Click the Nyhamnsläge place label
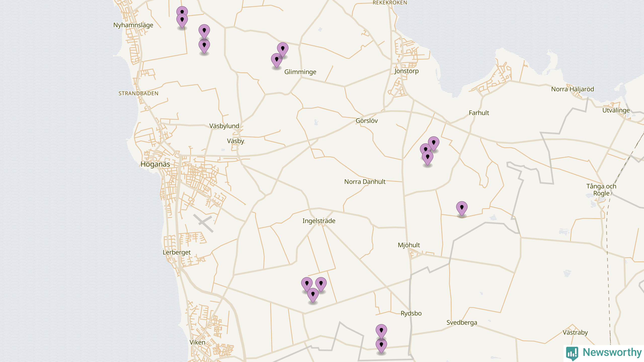This screenshot has height=362, width=644. point(133,25)
